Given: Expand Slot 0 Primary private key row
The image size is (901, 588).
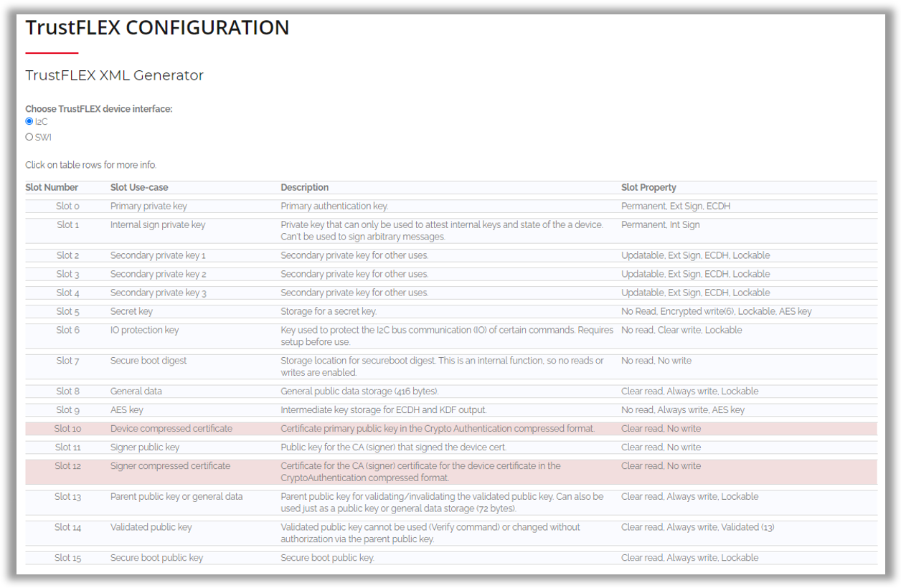Looking at the screenshot, I should [x=148, y=207].
